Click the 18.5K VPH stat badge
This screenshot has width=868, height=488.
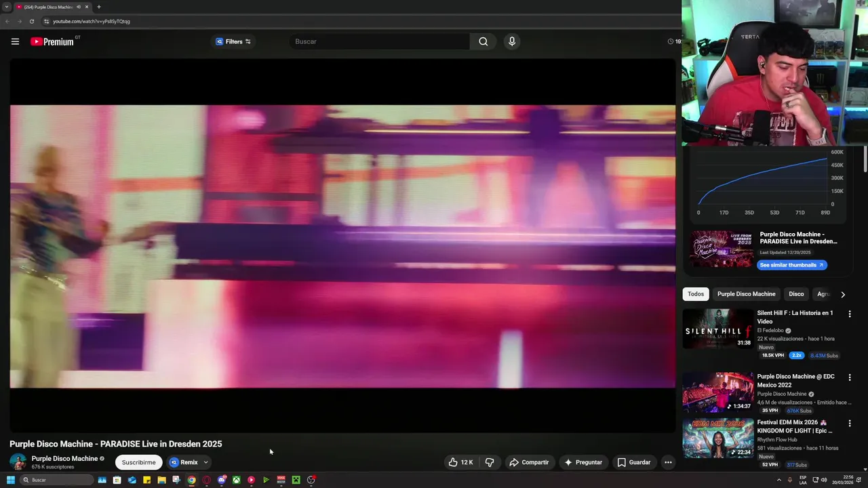(772, 355)
